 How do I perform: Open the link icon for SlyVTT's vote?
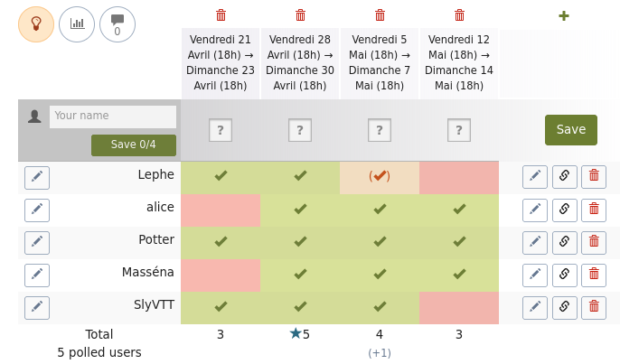(x=565, y=308)
